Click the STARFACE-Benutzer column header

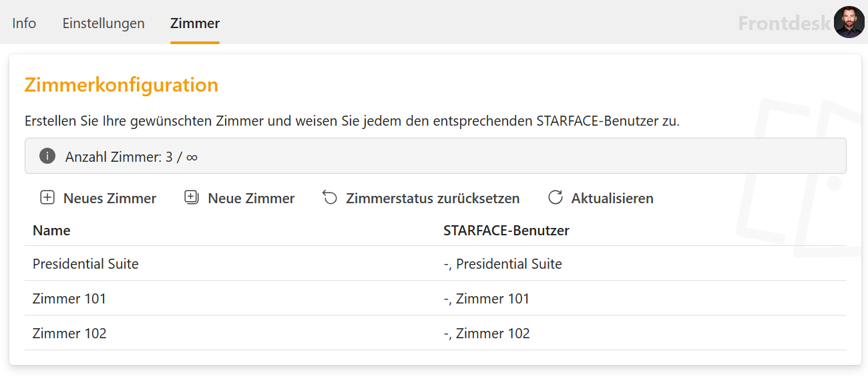(x=506, y=231)
